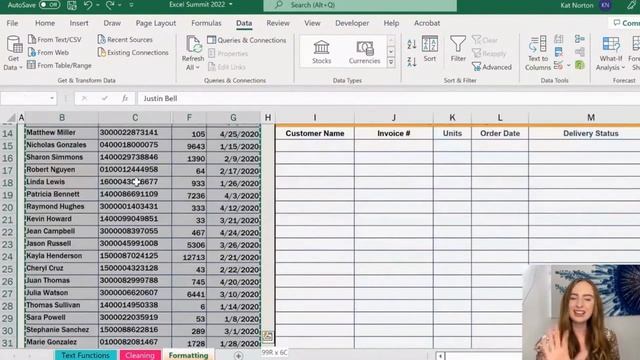The width and height of the screenshot is (640, 360).
Task: Click the Search box in title bar
Action: [x=360, y=5]
